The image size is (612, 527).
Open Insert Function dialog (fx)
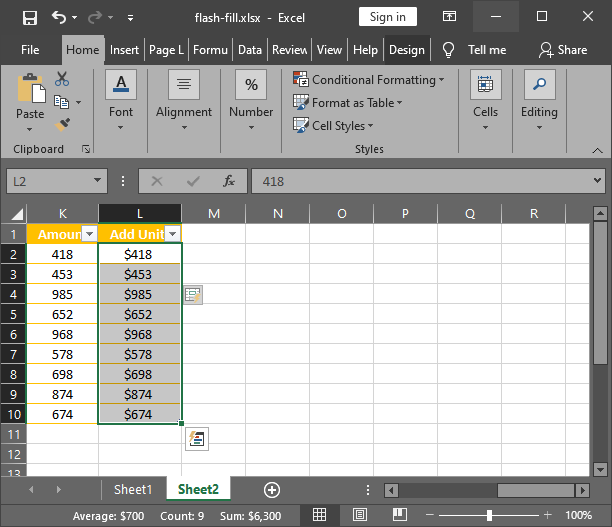coord(229,181)
